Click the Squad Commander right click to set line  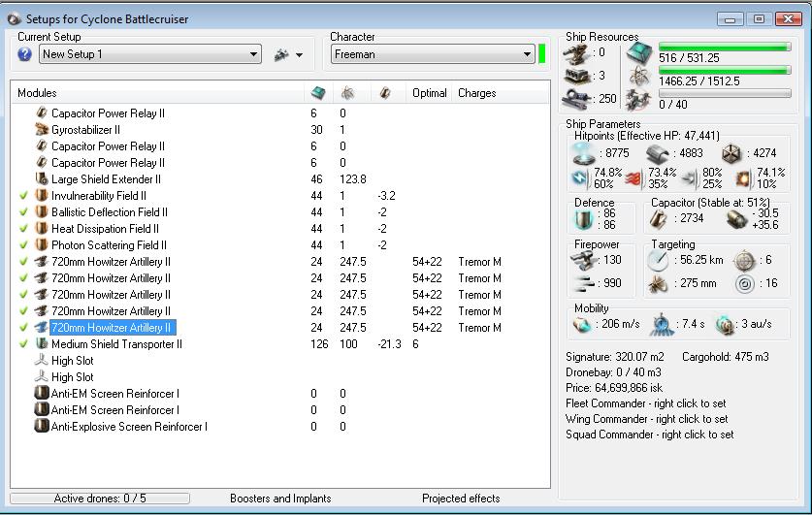point(649,435)
